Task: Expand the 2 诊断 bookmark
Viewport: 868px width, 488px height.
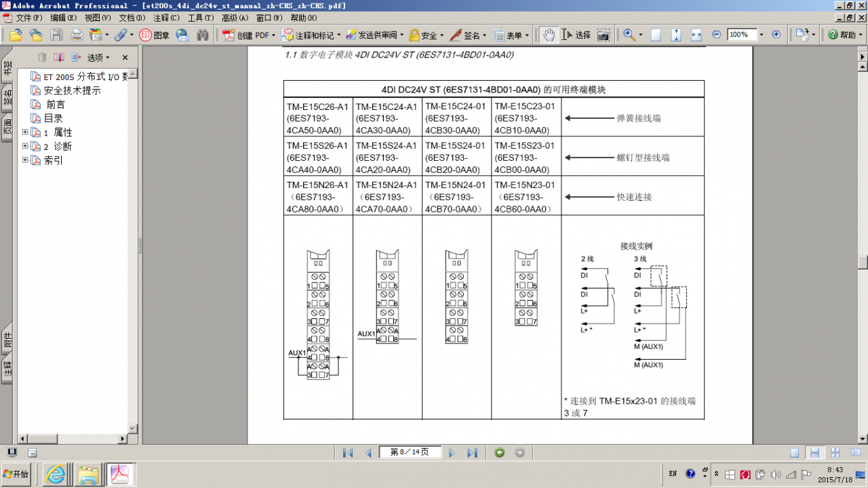Action: coord(25,146)
